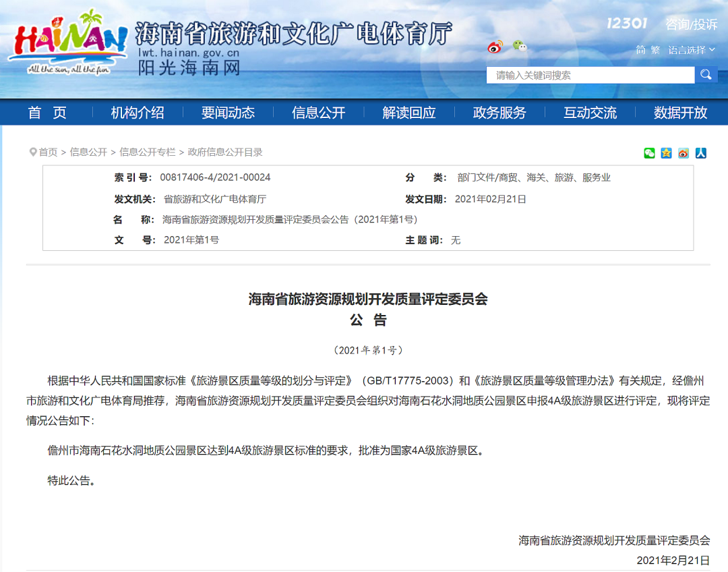Open 信息公开 navigation menu
This screenshot has height=572, width=728.
click(318, 113)
